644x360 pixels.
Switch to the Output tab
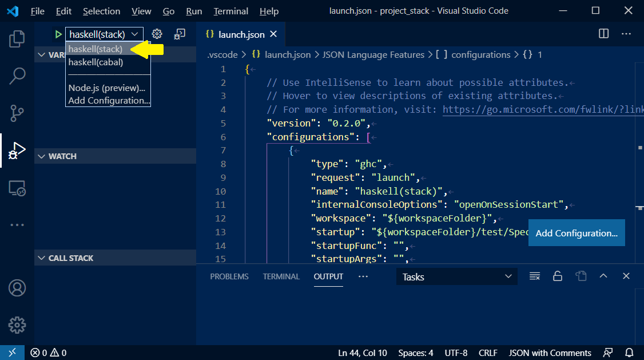328,276
